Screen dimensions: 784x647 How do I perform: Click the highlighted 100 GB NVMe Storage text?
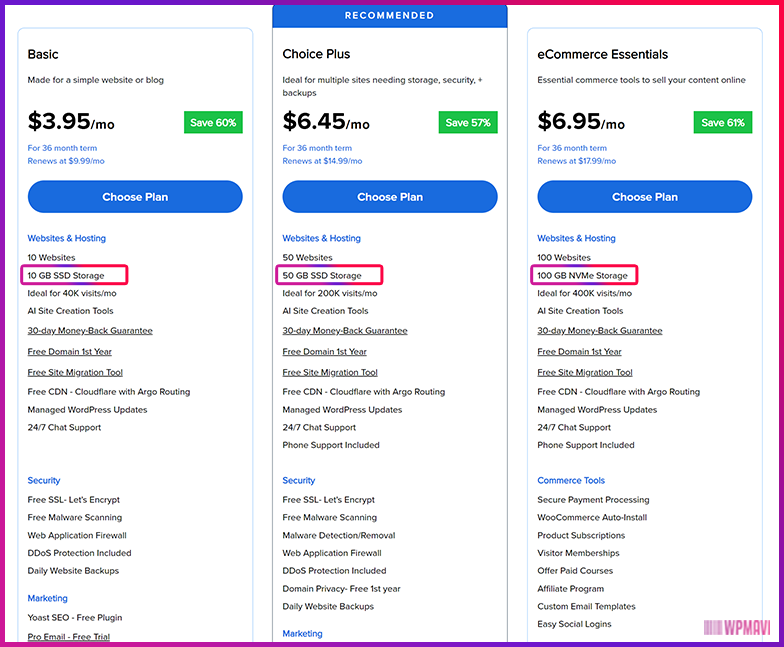(x=582, y=276)
